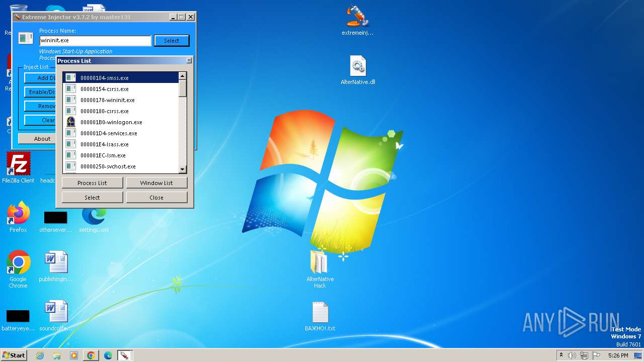Open the batteryeye desktop file
644x362 pixels.
18,320
